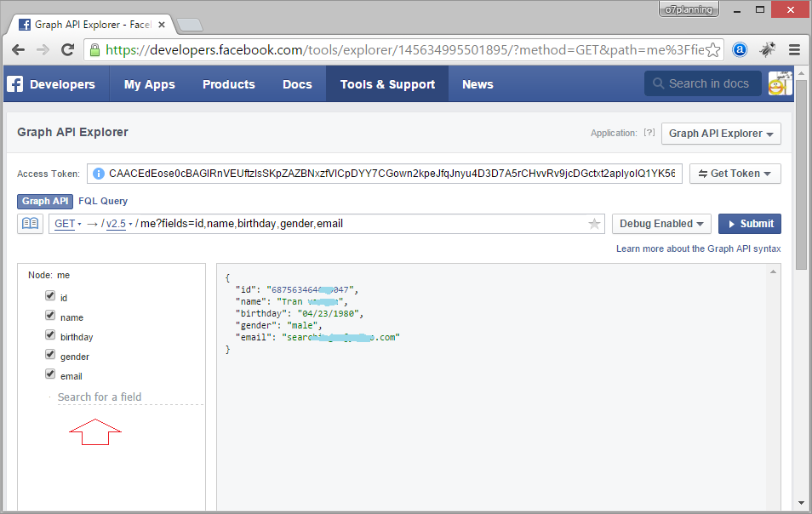812x514 pixels.
Task: Click the Search for a field input
Action: pyautogui.click(x=130, y=397)
